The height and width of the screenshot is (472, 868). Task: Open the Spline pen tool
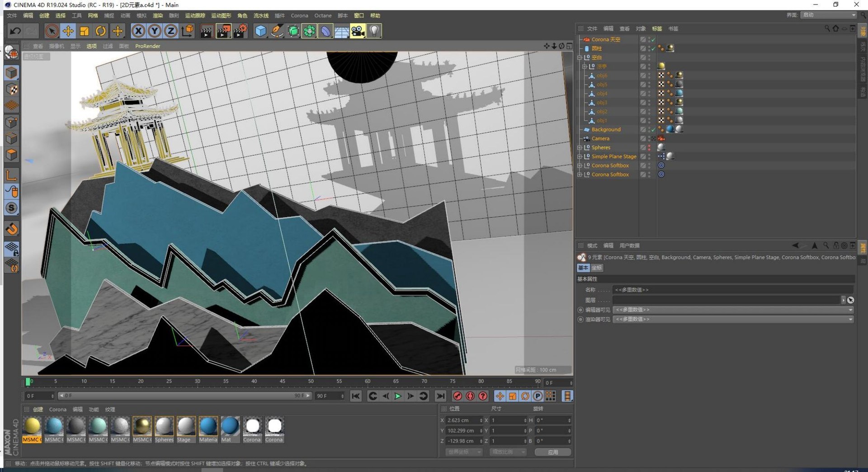pyautogui.click(x=277, y=31)
